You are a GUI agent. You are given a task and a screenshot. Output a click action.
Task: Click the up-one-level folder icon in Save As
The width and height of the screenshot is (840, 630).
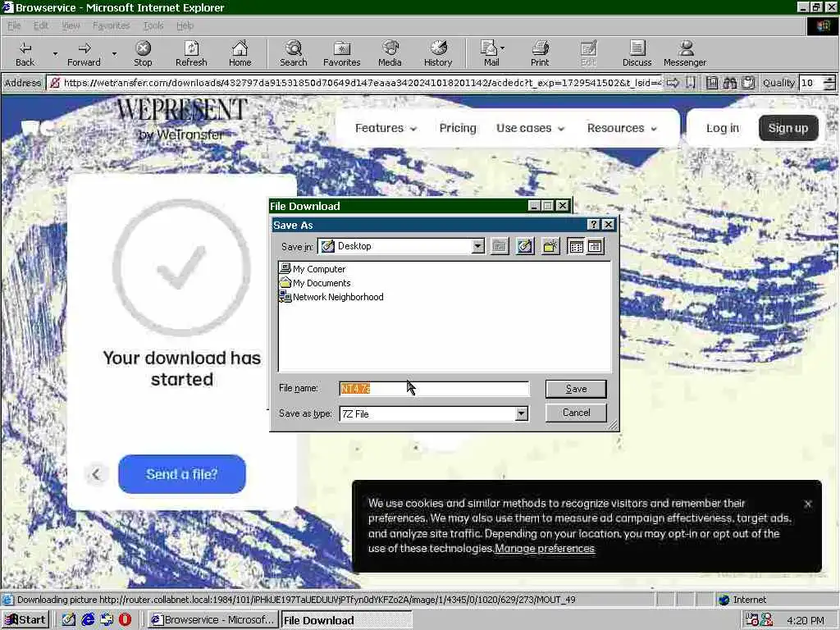[x=500, y=246]
